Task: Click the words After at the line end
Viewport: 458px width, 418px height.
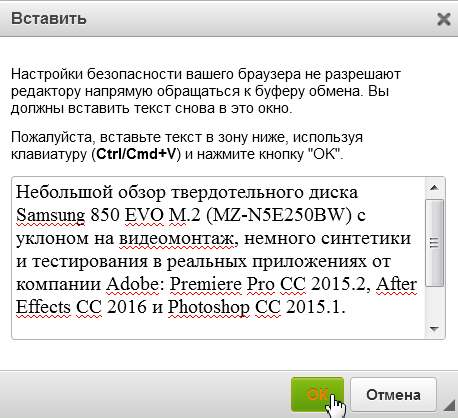Action: tap(397, 284)
